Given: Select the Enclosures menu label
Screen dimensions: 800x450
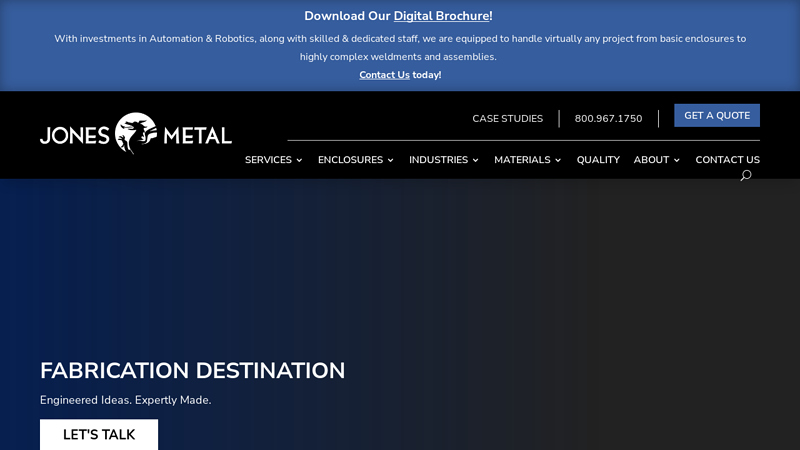Looking at the screenshot, I should (x=350, y=160).
